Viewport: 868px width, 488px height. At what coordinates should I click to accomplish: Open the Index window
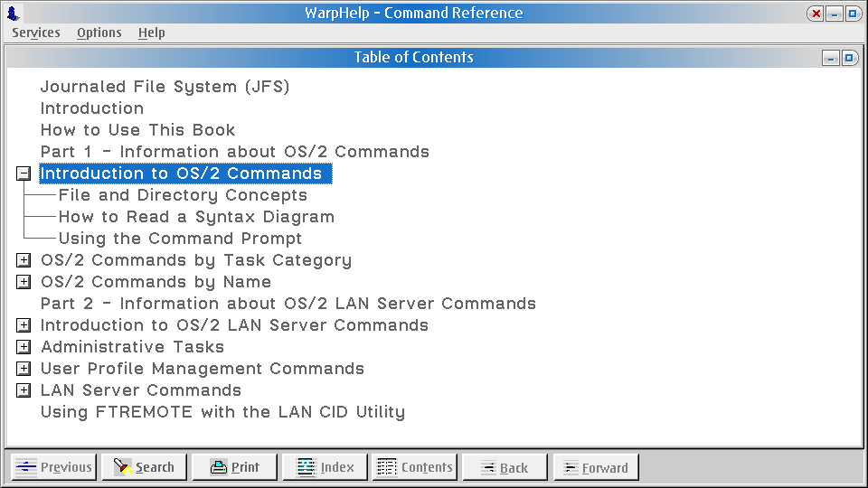(x=325, y=467)
